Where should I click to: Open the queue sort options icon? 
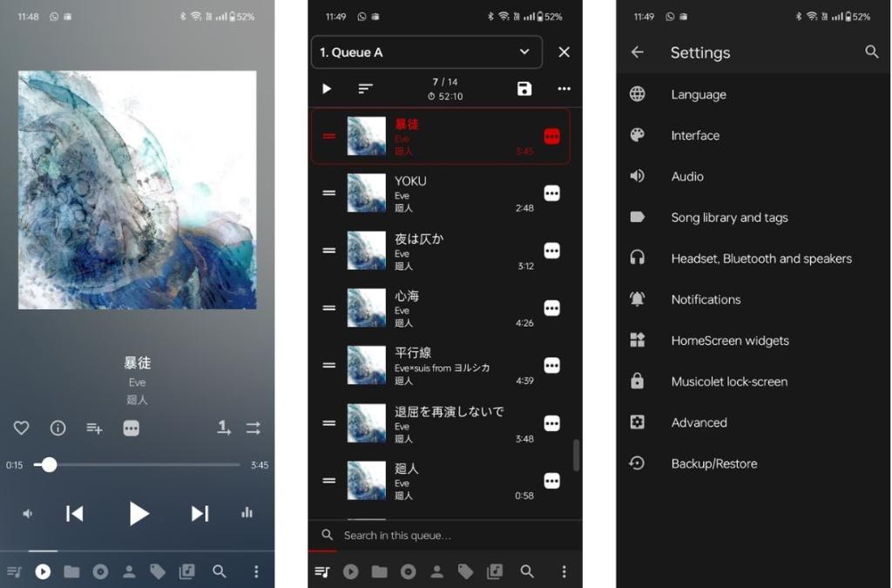(365, 88)
